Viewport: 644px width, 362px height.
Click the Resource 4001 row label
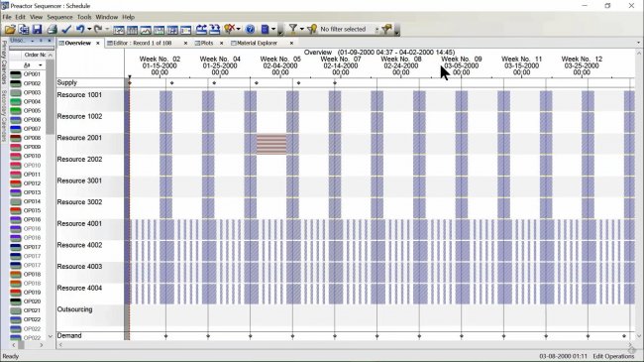coord(79,223)
